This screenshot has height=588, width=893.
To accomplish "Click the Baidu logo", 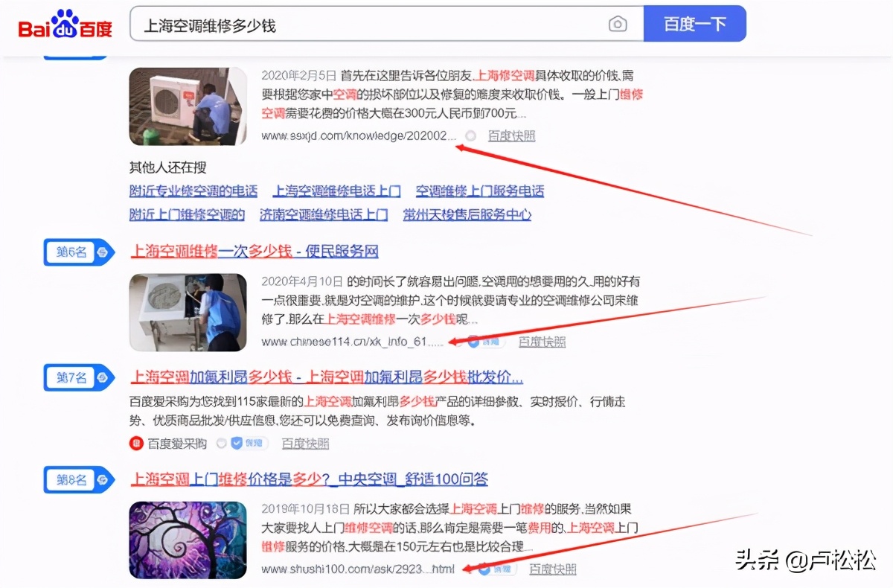I will tap(65, 25).
